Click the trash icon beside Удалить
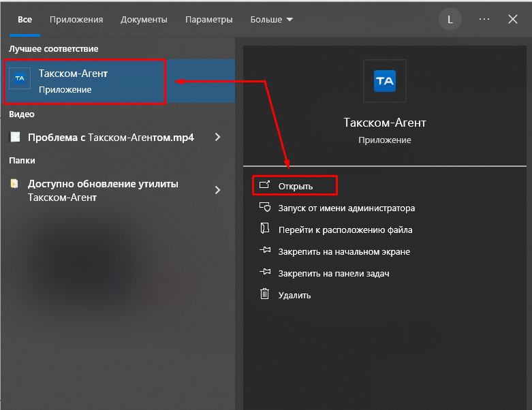Screen dimensions: 532x410 click(265, 294)
